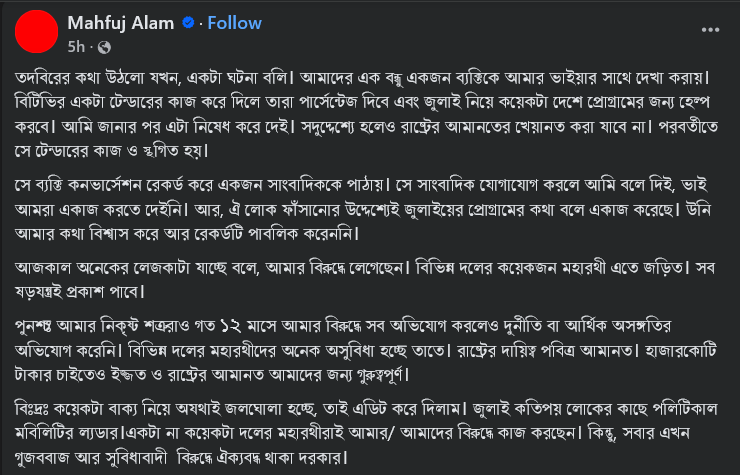Open the 5h post timestamp
The width and height of the screenshot is (740, 475).
point(76,47)
